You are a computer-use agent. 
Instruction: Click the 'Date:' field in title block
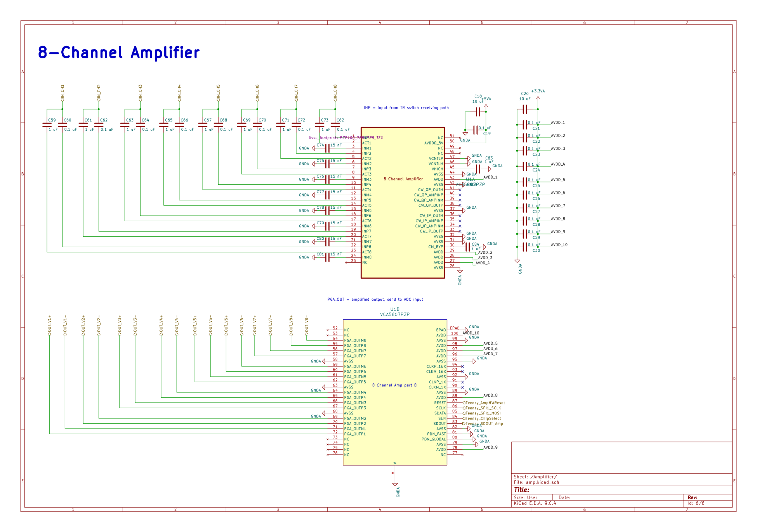[564, 497]
